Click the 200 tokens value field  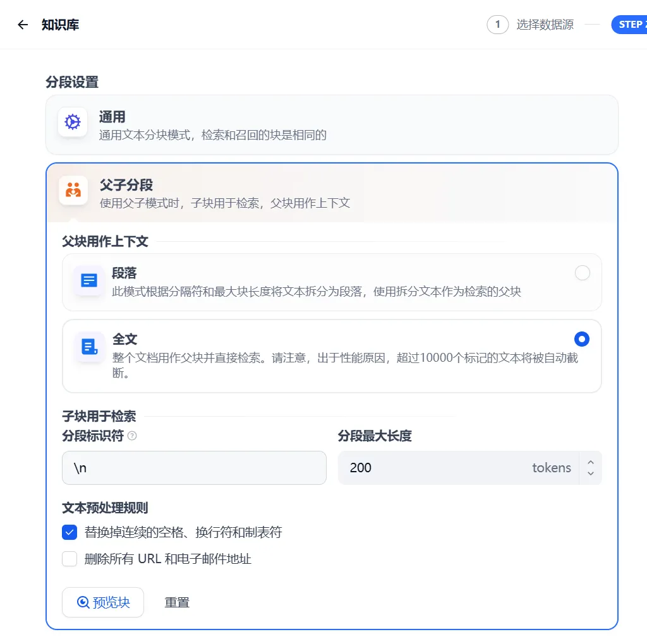[x=442, y=468]
